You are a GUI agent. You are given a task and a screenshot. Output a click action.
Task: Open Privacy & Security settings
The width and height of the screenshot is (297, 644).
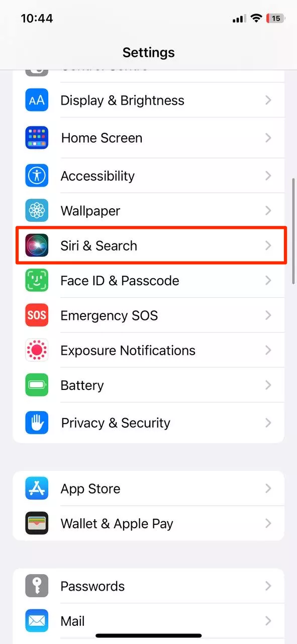click(148, 423)
